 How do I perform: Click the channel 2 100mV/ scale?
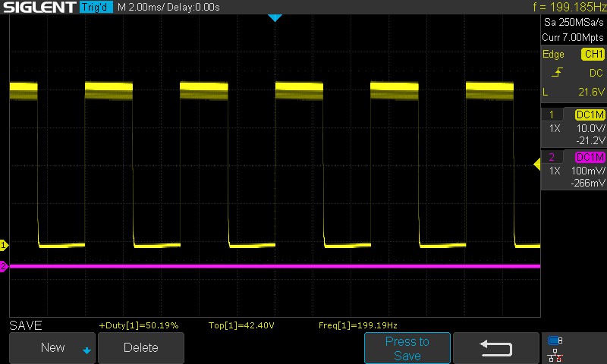[x=588, y=171]
